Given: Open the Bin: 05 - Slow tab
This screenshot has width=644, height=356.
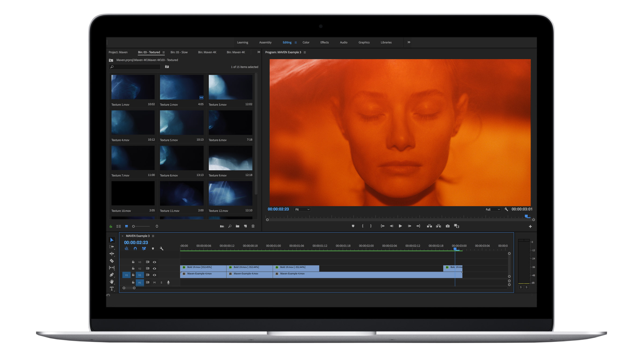Looking at the screenshot, I should click(179, 52).
